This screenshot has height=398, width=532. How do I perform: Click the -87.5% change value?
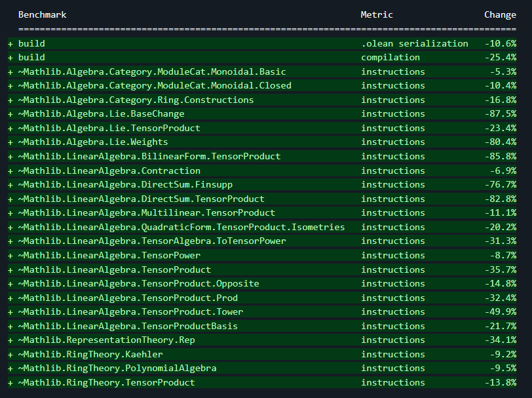click(500, 114)
